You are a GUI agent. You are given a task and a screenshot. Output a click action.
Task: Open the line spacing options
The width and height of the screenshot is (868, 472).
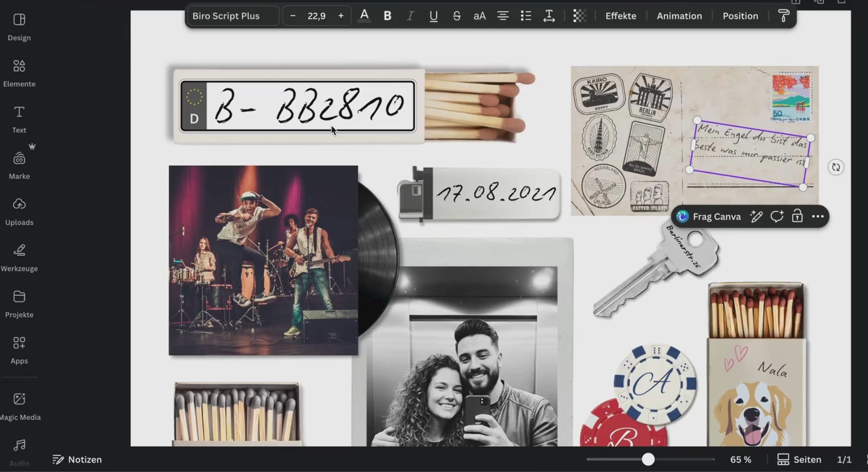coord(549,16)
